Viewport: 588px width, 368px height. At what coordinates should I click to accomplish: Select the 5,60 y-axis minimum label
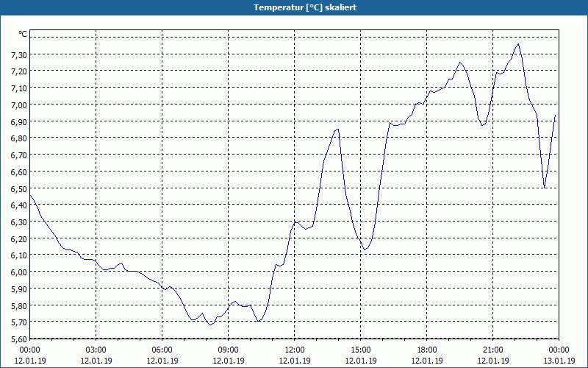(19, 339)
